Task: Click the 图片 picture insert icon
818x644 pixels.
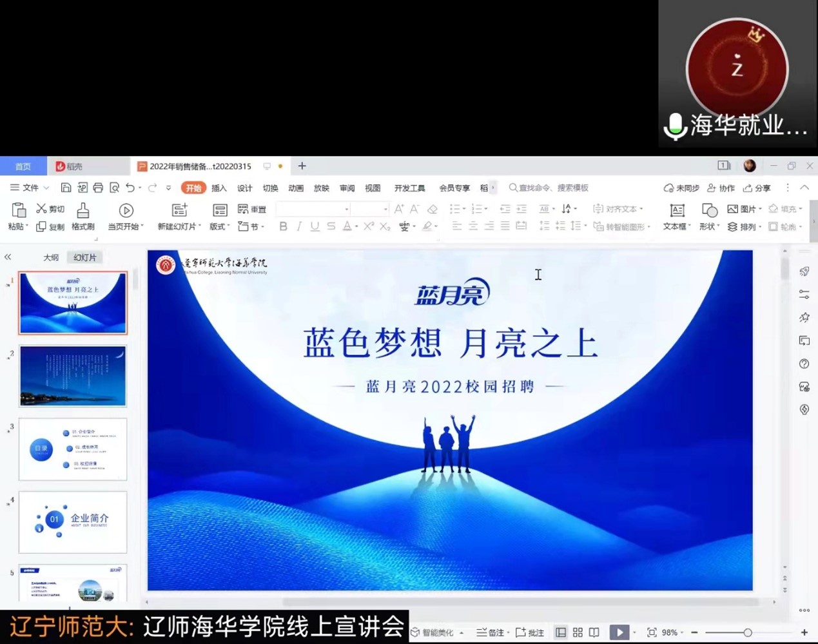Action: tap(732, 209)
